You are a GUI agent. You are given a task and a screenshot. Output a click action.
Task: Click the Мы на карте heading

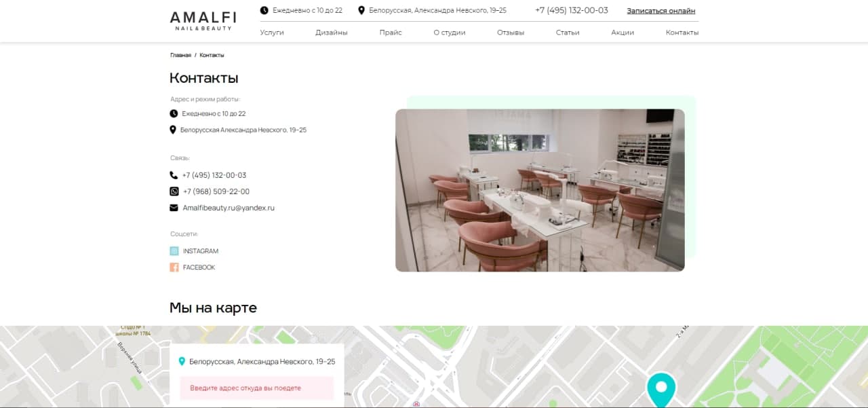213,308
